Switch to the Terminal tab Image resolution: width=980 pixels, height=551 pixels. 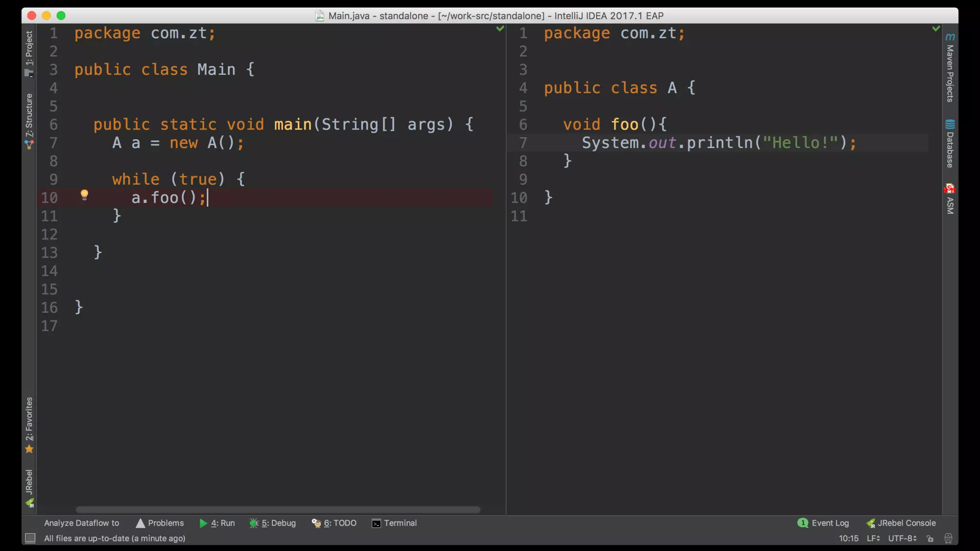click(394, 523)
